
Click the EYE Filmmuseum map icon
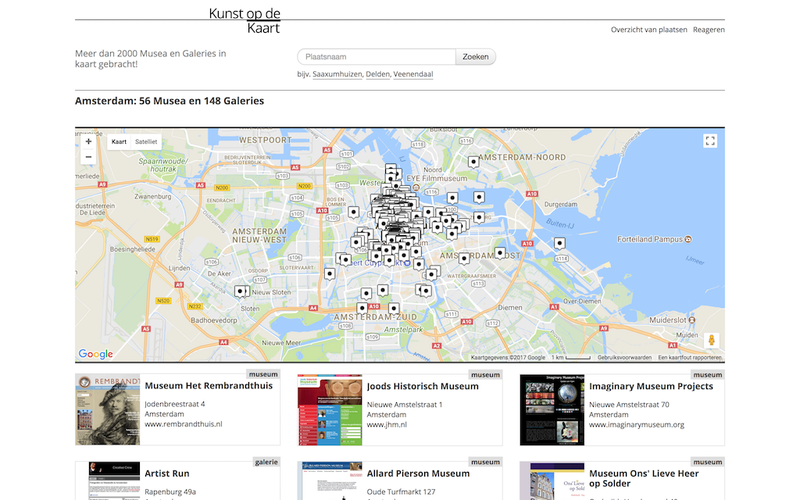(x=415, y=187)
